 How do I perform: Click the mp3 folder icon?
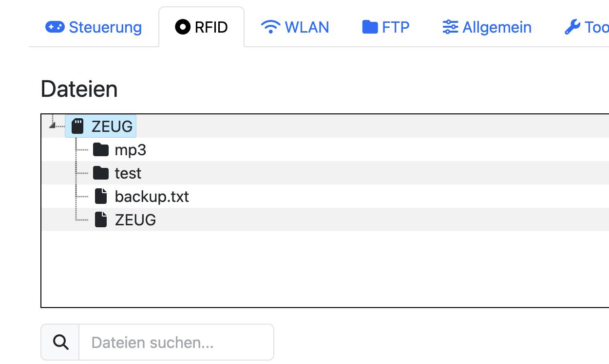(101, 150)
